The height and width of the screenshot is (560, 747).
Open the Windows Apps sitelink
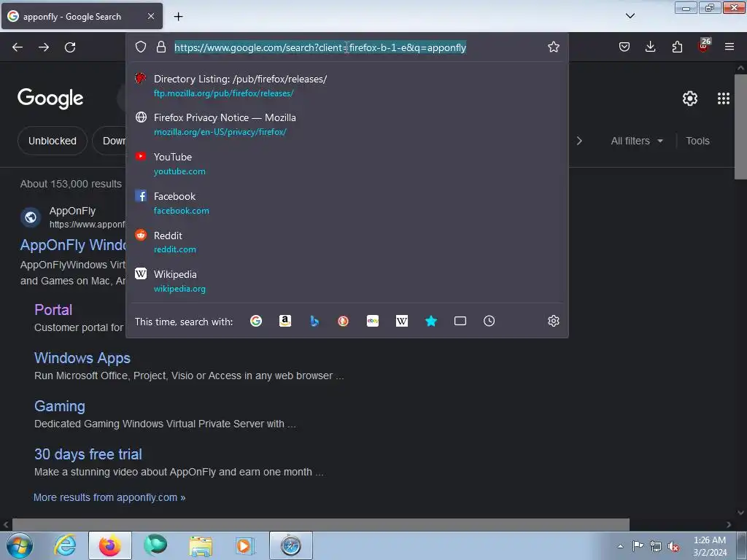point(82,358)
